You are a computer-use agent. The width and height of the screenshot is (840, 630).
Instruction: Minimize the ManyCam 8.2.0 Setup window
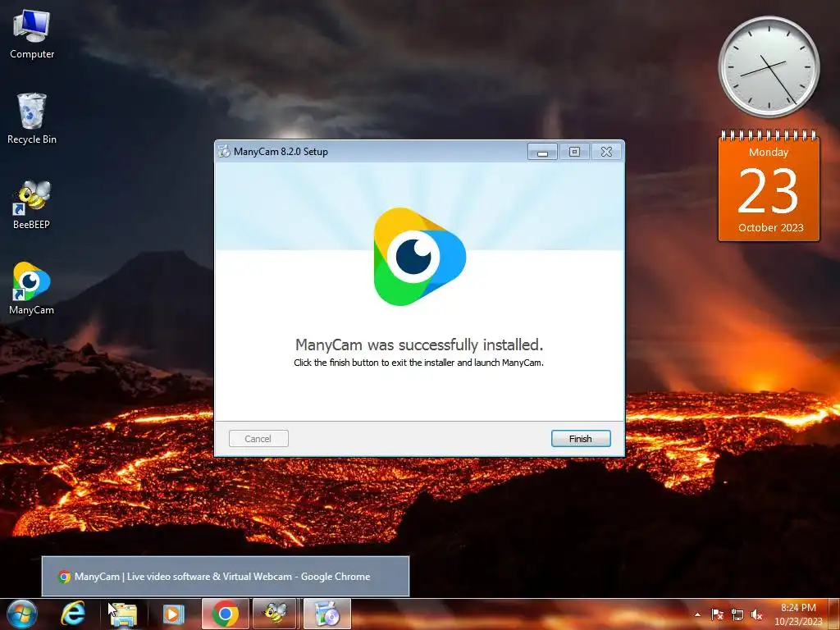pos(542,152)
